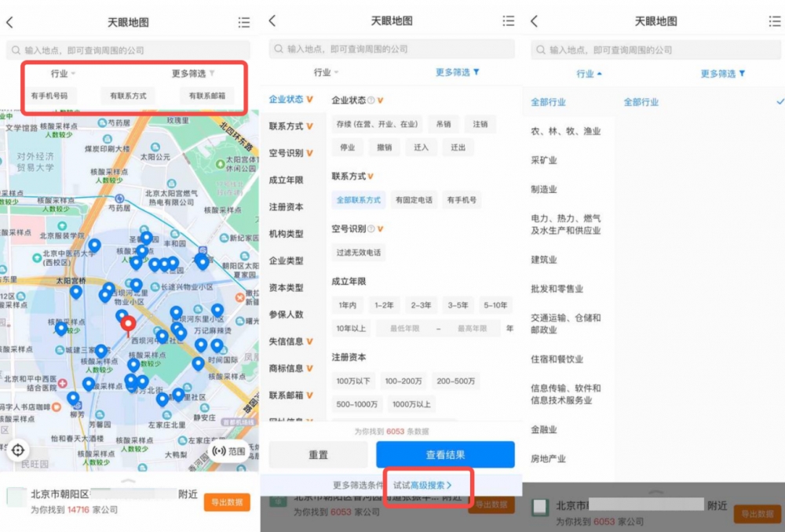Open help icon beside 企业状态 heading

pos(371,100)
